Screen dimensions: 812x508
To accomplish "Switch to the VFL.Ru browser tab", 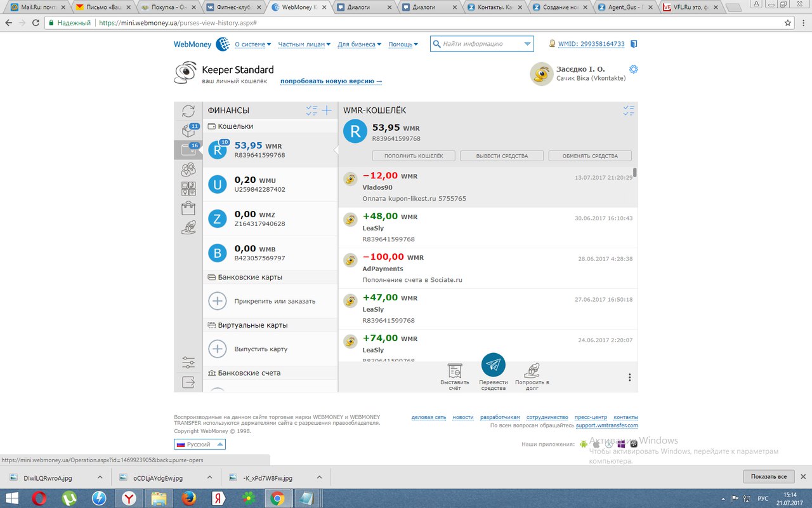I will tap(690, 8).
